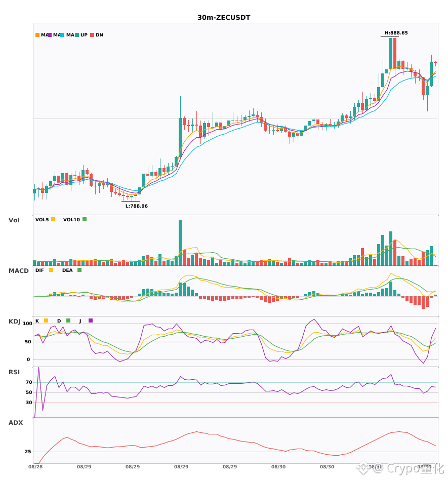Click the green UP legend swatch
The width and height of the screenshot is (448, 481).
pyautogui.click(x=77, y=35)
